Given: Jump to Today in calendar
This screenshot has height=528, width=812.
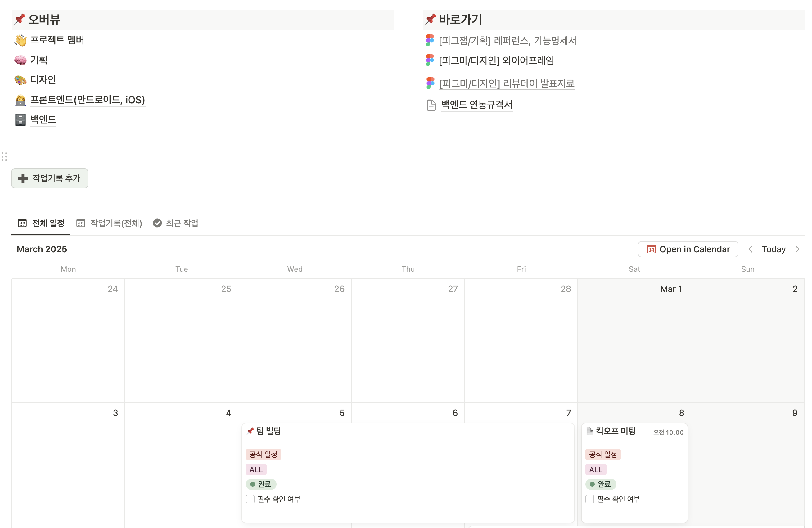Looking at the screenshot, I should pos(774,249).
